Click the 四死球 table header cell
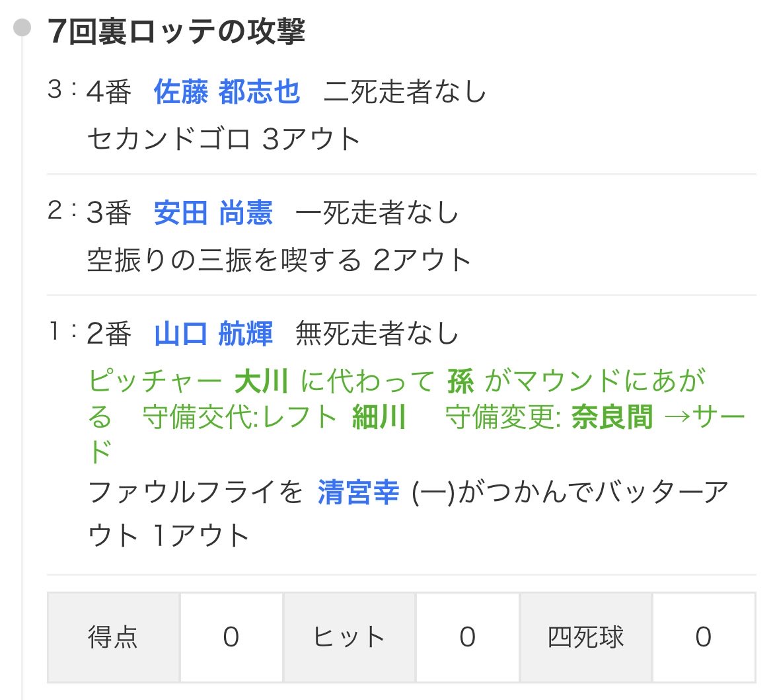The image size is (773, 700). pos(586,637)
